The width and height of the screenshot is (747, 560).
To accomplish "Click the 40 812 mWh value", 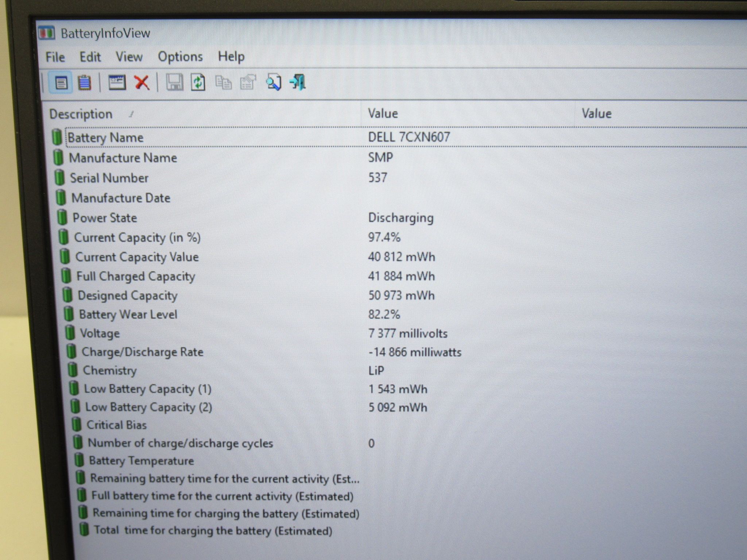I will tap(402, 257).
